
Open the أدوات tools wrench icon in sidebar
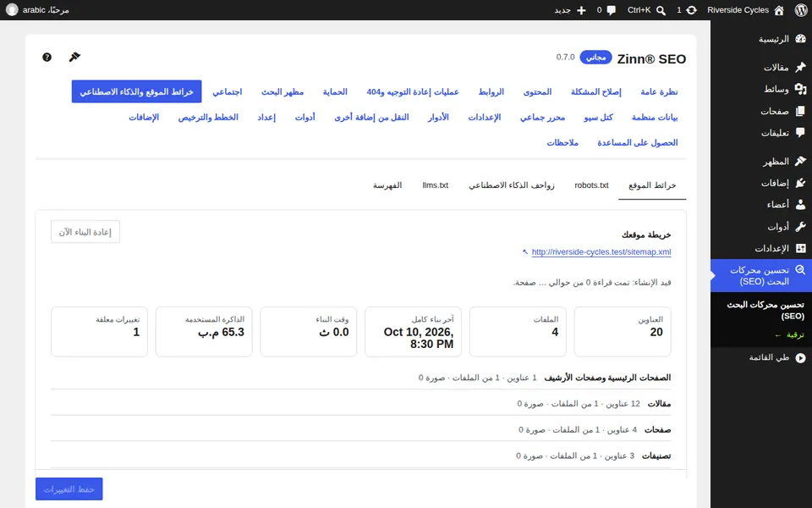[x=801, y=227]
